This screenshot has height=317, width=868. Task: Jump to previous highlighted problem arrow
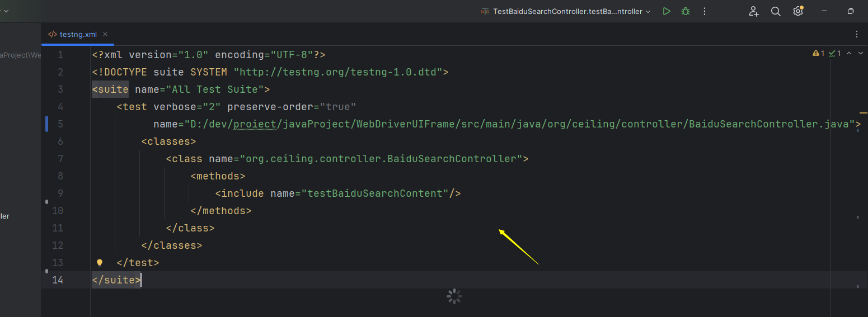(x=849, y=53)
